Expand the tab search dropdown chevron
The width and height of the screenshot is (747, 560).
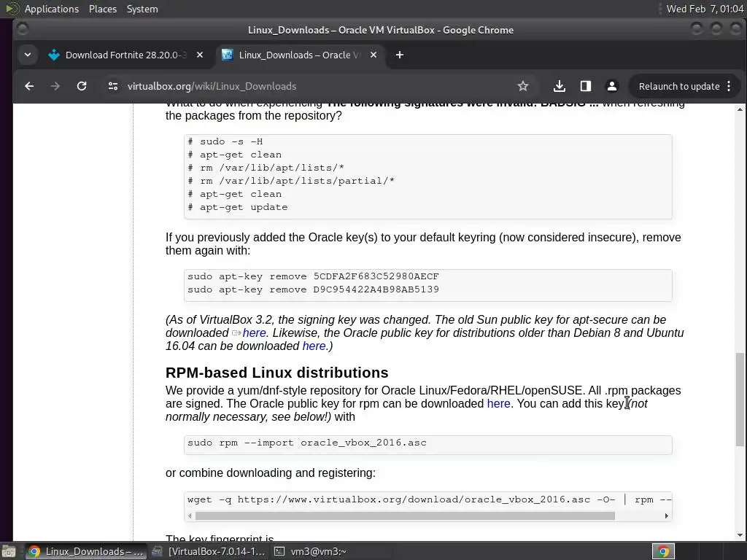28,55
